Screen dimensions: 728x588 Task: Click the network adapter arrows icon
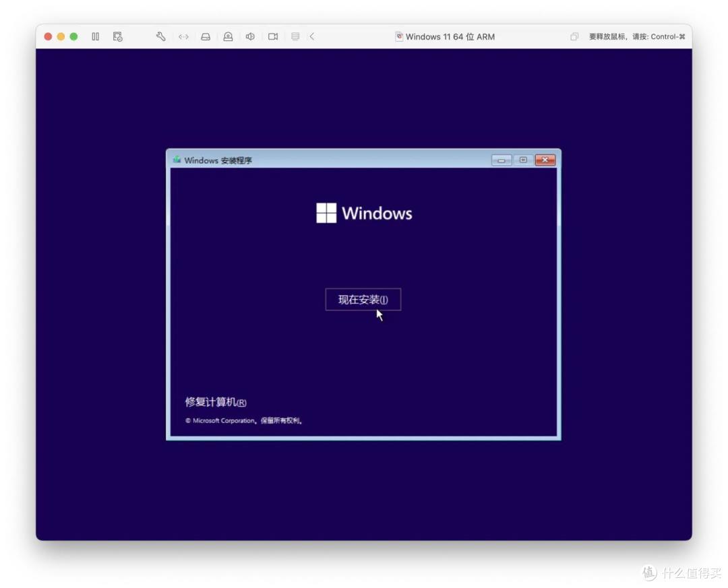coord(183,36)
